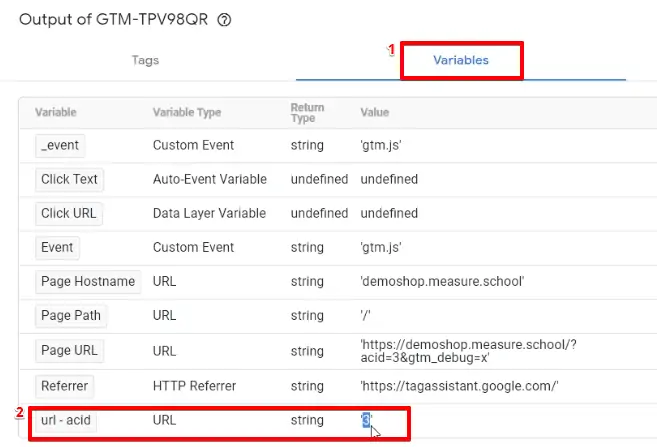Click HTTP Referrer variable type text
657x447 pixels.
[x=194, y=386]
